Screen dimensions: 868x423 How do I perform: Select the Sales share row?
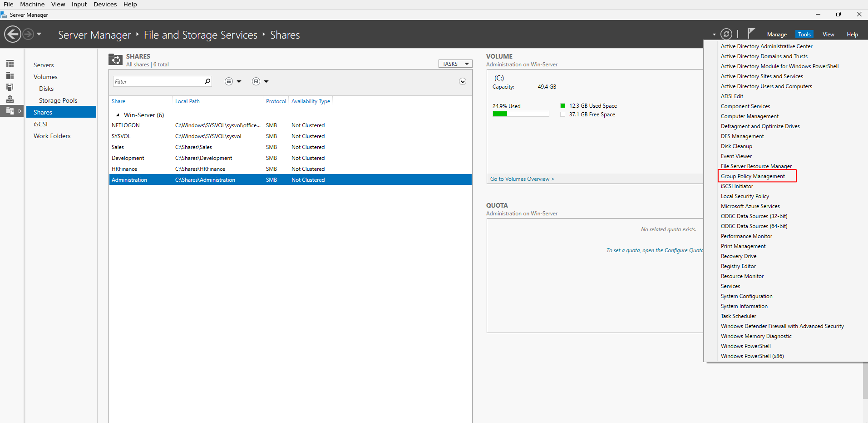[291, 147]
